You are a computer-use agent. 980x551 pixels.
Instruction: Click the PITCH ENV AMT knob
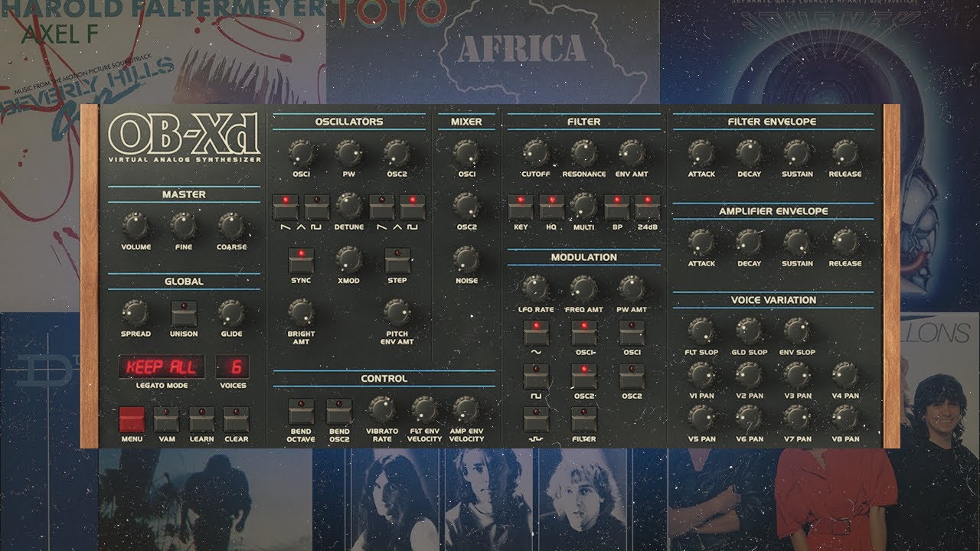click(397, 312)
